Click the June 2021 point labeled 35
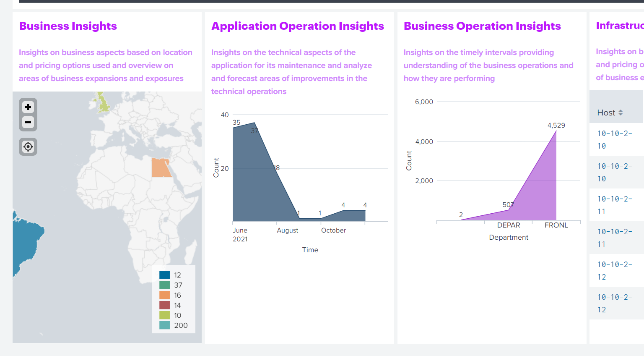This screenshot has height=356, width=644. (234, 128)
